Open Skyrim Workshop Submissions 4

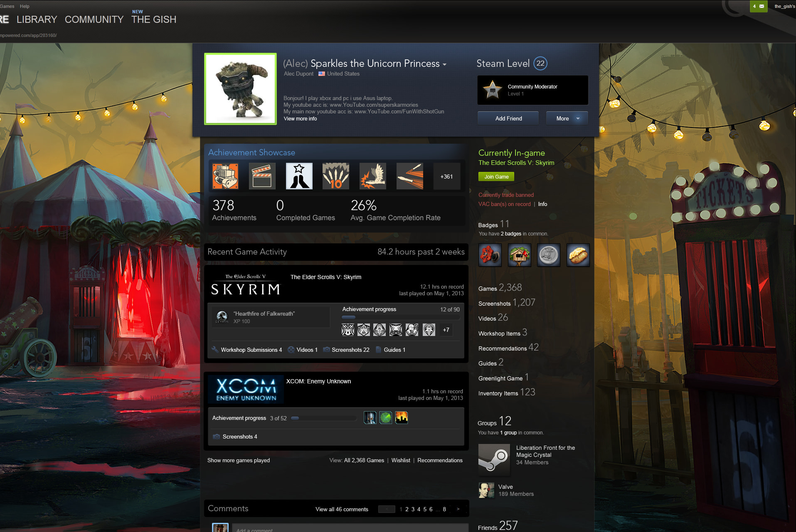click(x=251, y=350)
